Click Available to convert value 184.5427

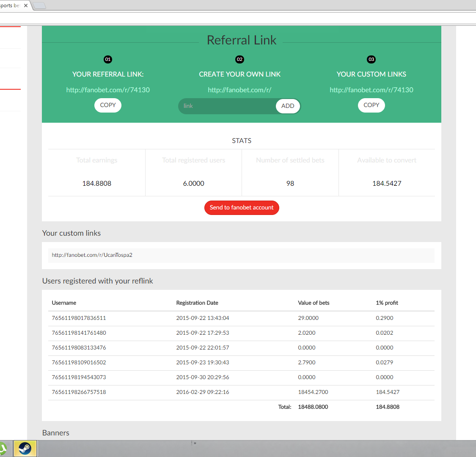point(387,183)
